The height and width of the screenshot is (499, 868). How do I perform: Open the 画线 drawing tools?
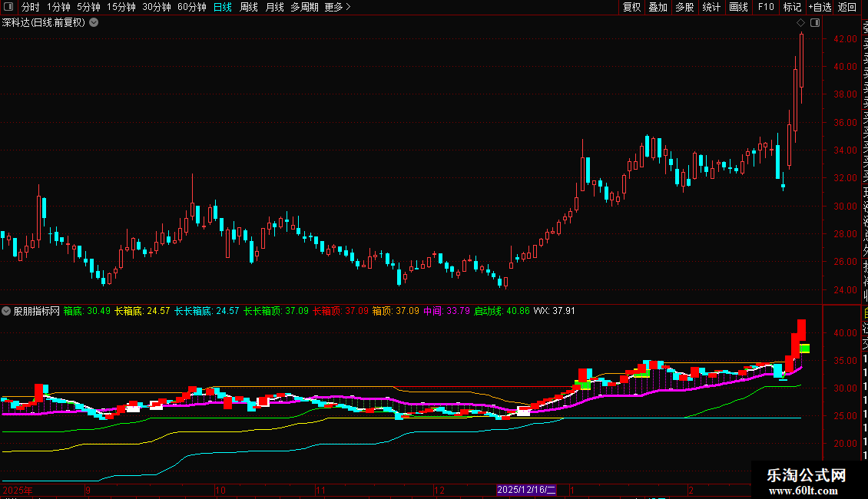coord(738,7)
